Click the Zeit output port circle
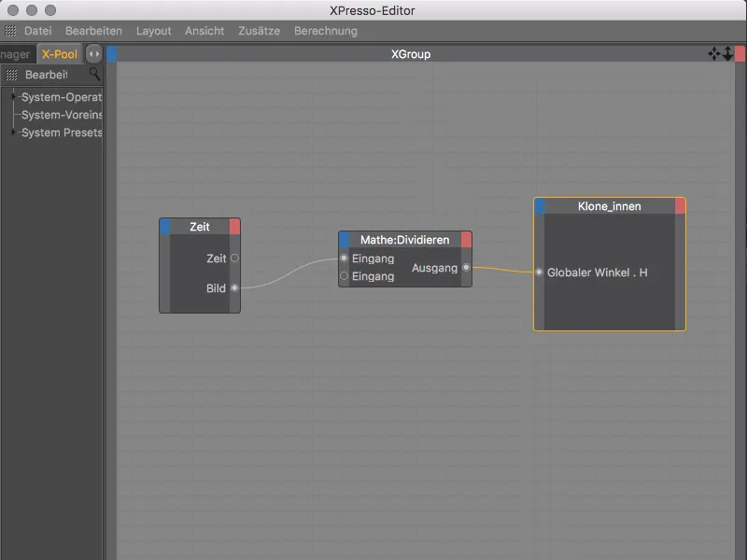This screenshot has width=747, height=560. click(234, 259)
